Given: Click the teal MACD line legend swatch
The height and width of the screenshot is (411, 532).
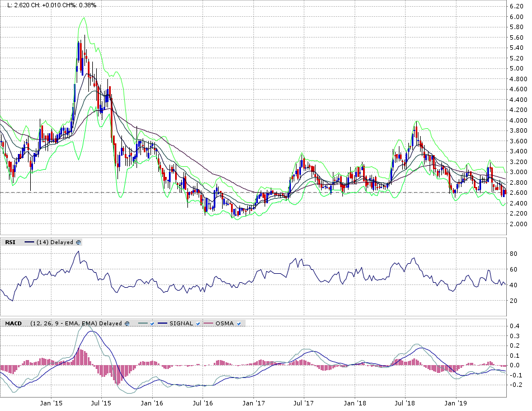Looking at the screenshot, I should coord(142,323).
